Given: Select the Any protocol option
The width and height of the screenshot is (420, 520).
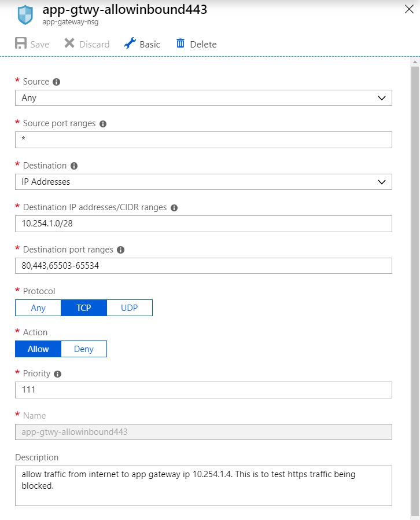Looking at the screenshot, I should click(38, 307).
